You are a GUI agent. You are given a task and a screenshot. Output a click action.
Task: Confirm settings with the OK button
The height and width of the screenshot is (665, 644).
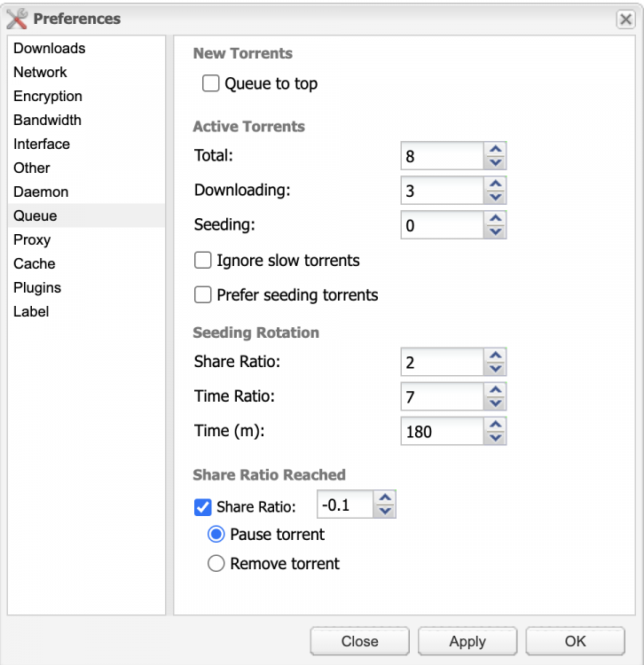[x=576, y=641]
